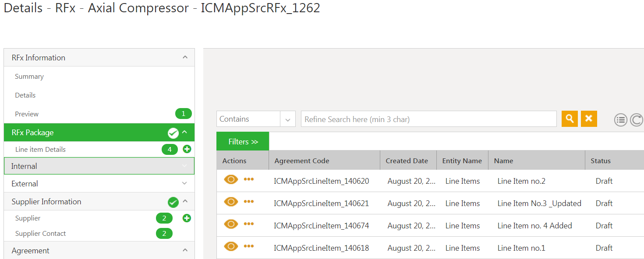Add a line item with green plus

click(187, 149)
